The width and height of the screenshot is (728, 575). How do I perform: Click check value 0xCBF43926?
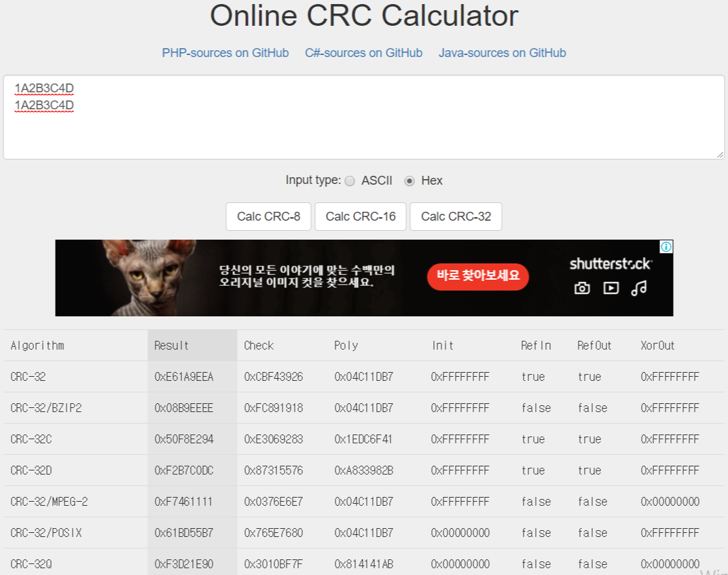pyautogui.click(x=274, y=376)
